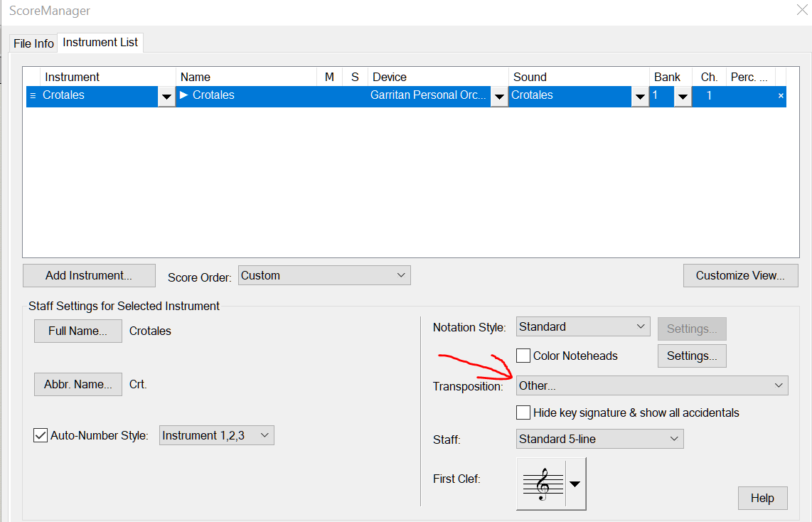
Task: Switch to the File Info tab
Action: pos(33,43)
